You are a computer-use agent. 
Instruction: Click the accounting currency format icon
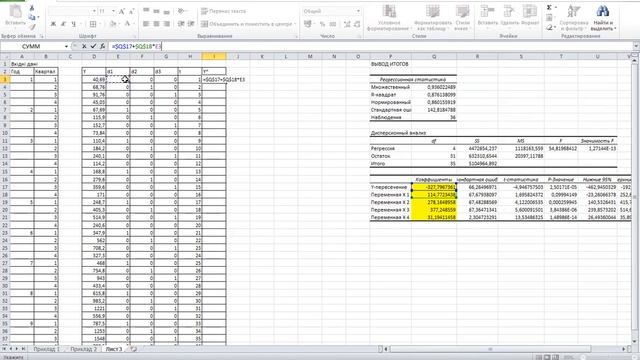click(x=308, y=24)
